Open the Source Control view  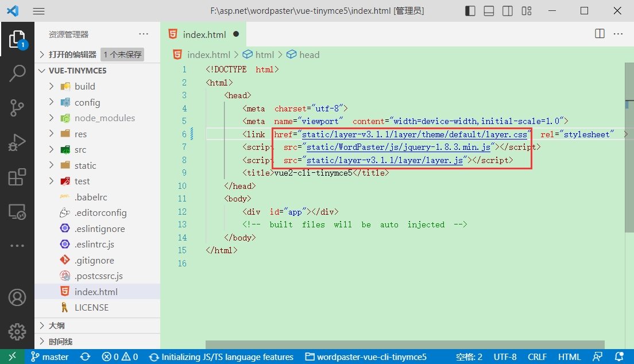tap(17, 107)
